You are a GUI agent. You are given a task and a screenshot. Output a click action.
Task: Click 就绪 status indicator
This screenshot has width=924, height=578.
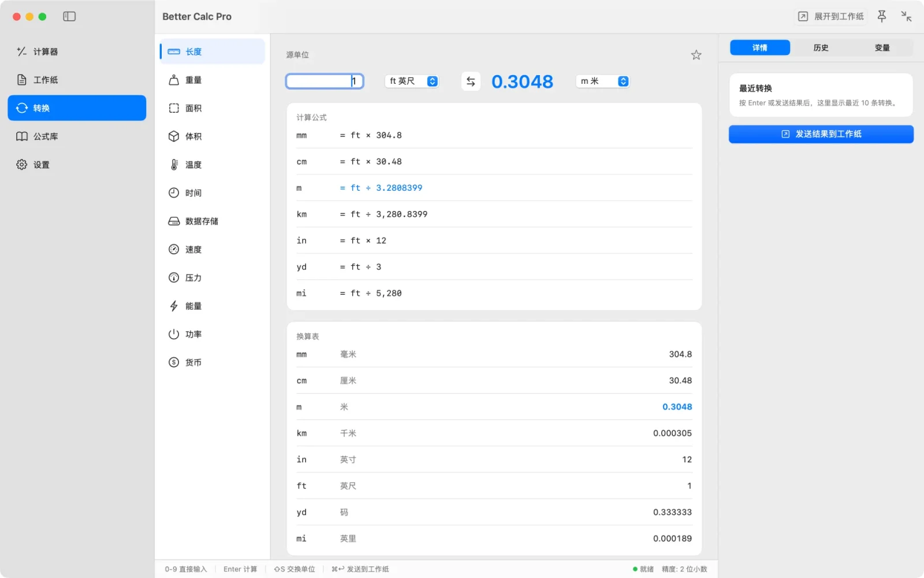tap(643, 569)
